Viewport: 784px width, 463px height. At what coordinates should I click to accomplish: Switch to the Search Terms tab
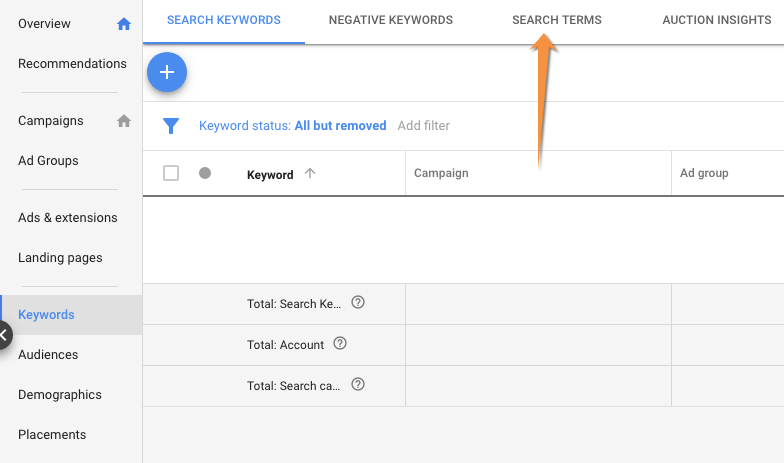(556, 20)
